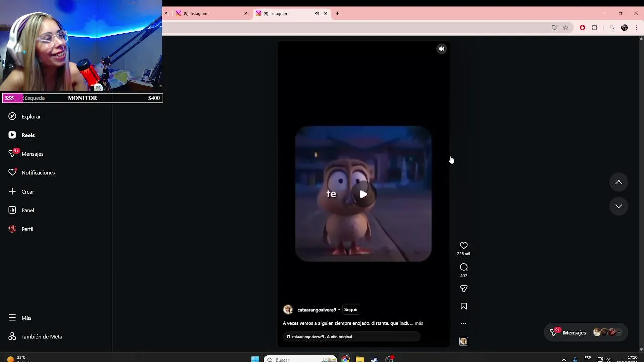
Task: Open a new browser tab
Action: coord(338,13)
